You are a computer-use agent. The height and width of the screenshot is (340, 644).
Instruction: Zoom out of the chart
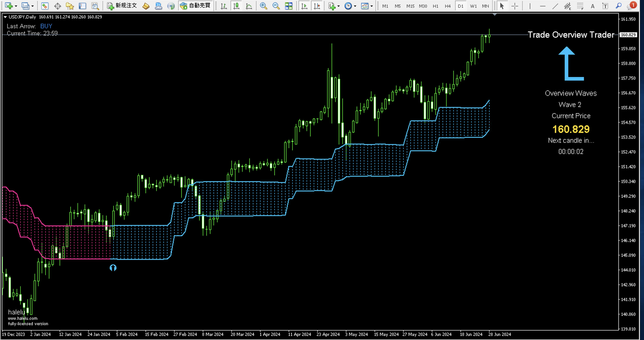coord(276,6)
